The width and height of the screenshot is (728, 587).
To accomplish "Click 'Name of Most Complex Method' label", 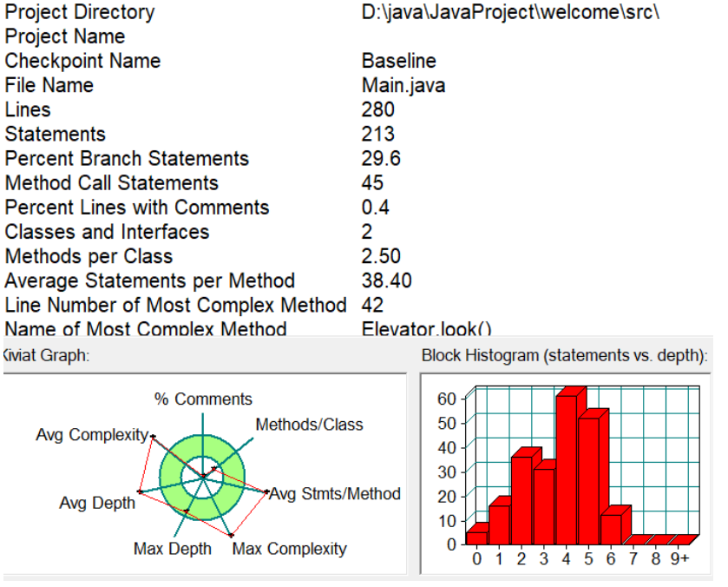I will (x=145, y=328).
